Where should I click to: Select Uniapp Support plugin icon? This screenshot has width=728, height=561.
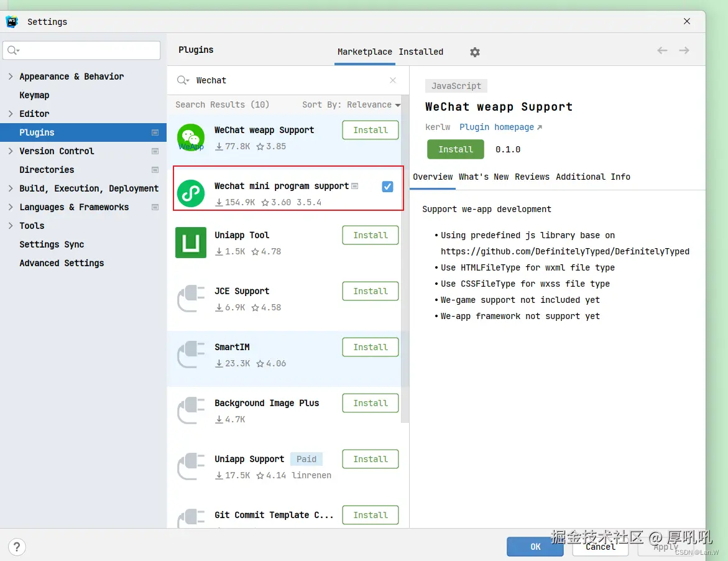tap(191, 466)
